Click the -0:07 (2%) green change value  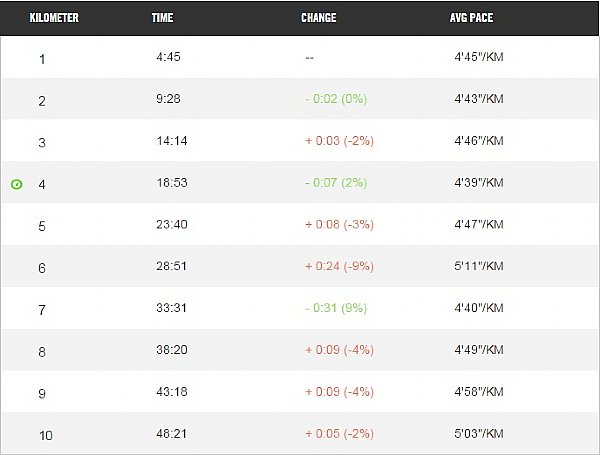336,183
